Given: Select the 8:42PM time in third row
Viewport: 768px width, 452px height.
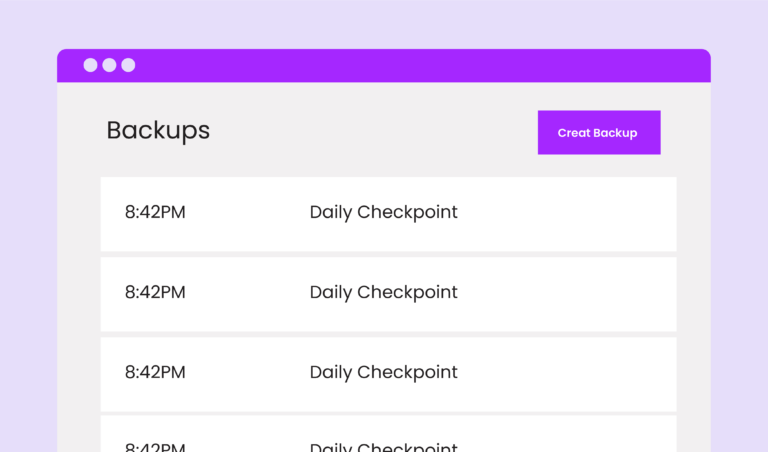Looking at the screenshot, I should click(x=155, y=372).
